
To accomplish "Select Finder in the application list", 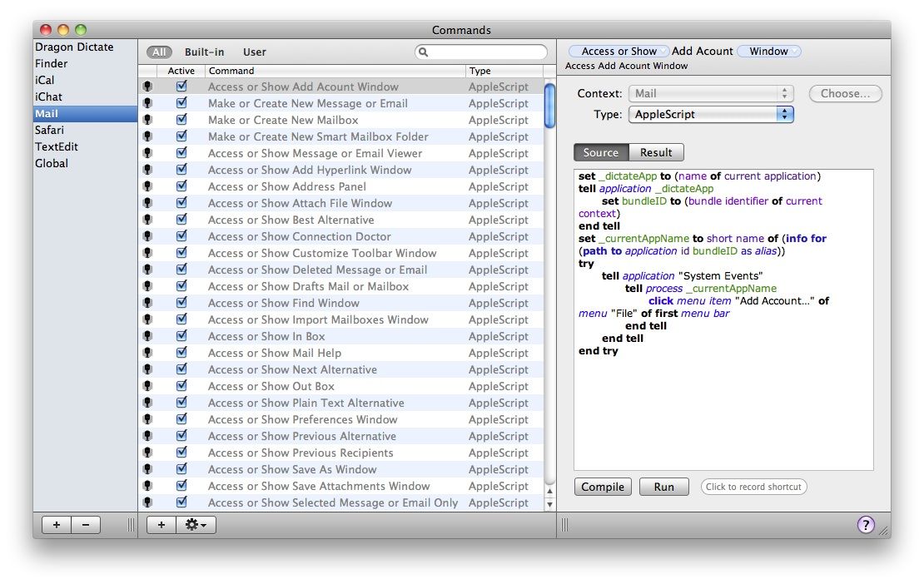I will pyautogui.click(x=86, y=63).
